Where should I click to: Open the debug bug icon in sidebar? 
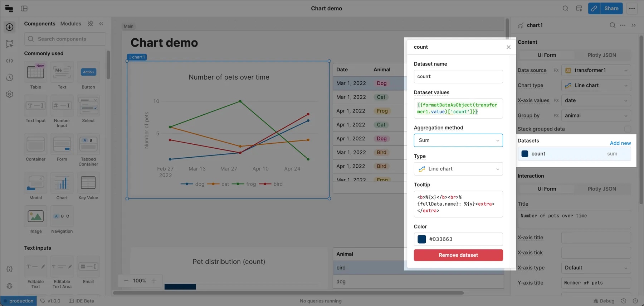(x=10, y=286)
